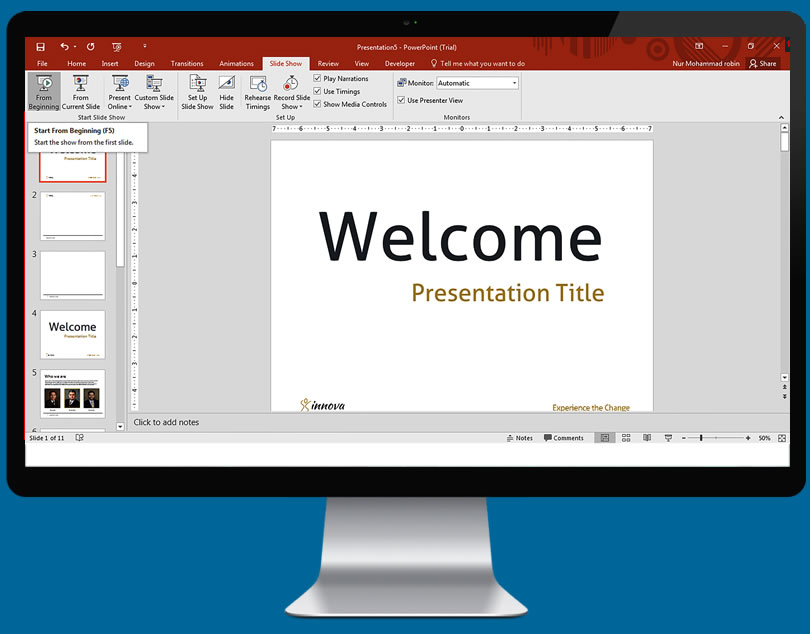Open the Monitor dropdown list
The height and width of the screenshot is (634, 810).
(514, 83)
